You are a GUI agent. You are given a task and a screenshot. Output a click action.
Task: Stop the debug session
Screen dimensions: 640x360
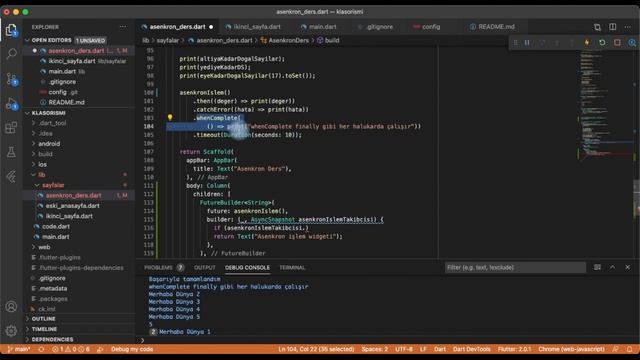617,42
